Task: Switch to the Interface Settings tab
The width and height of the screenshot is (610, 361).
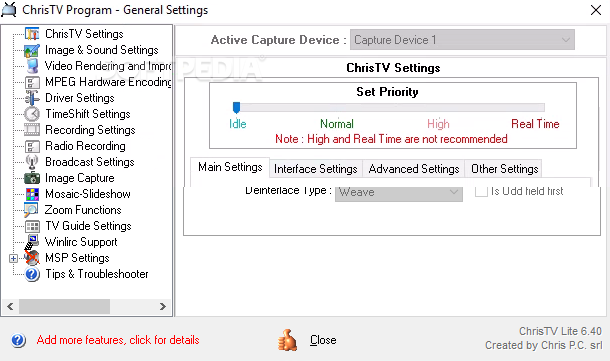Action: (x=316, y=169)
